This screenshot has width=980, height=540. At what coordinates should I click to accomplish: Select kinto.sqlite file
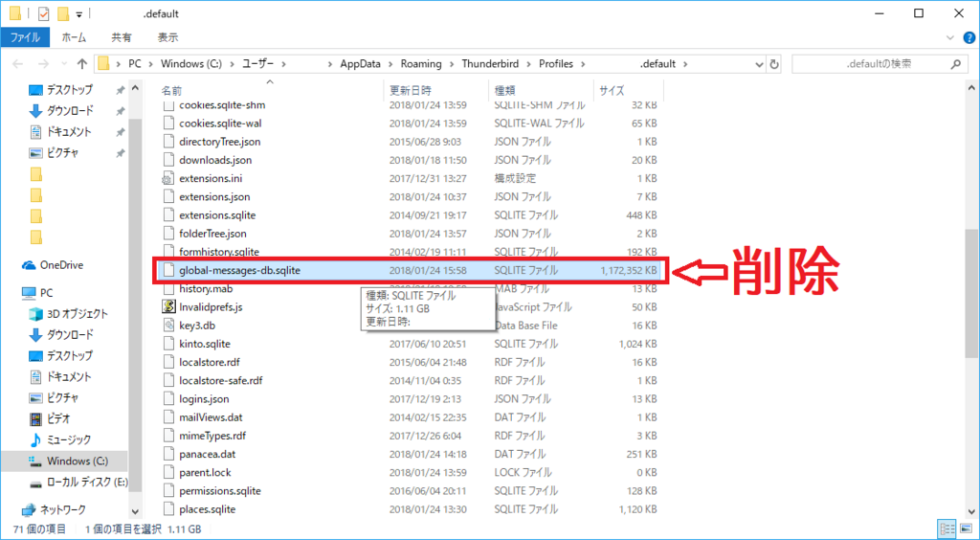click(205, 344)
